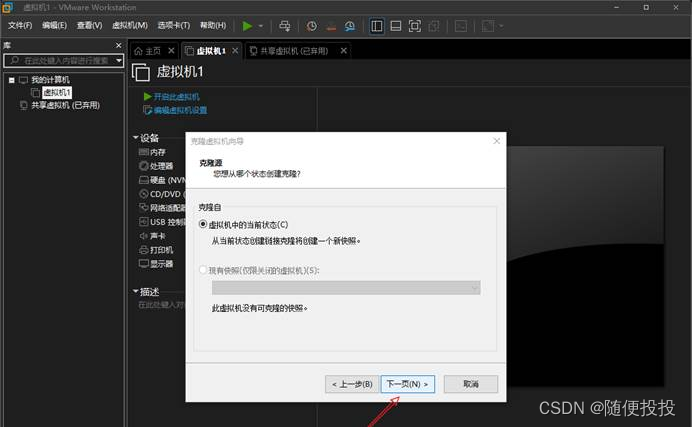Select the USB 控制器 device row
The width and height of the screenshot is (692, 427).
pyautogui.click(x=162, y=222)
